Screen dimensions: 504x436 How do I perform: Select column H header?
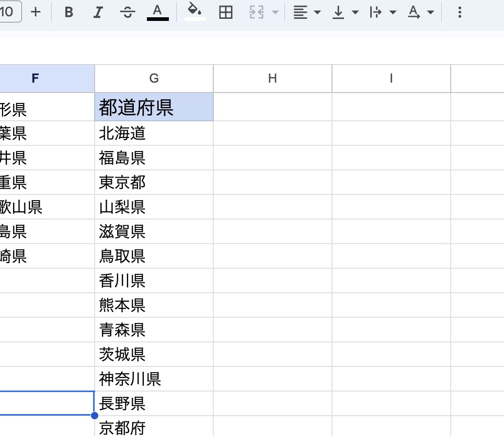tap(272, 78)
